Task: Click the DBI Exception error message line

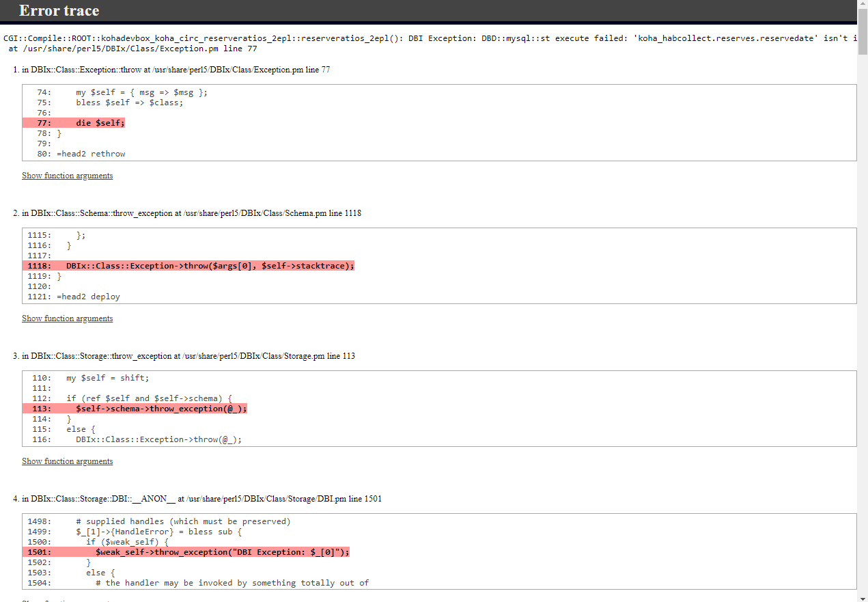Action: tap(430, 38)
